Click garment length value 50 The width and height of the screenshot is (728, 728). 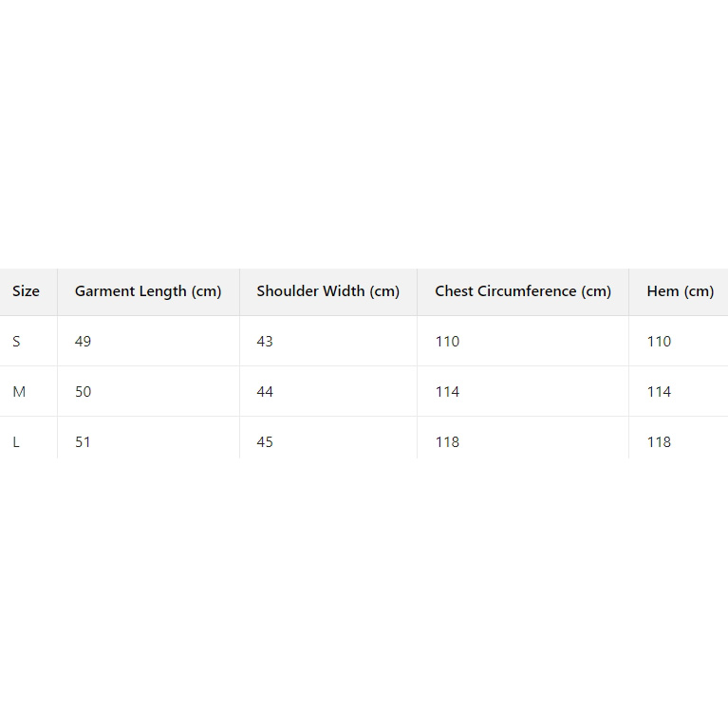pos(84,392)
